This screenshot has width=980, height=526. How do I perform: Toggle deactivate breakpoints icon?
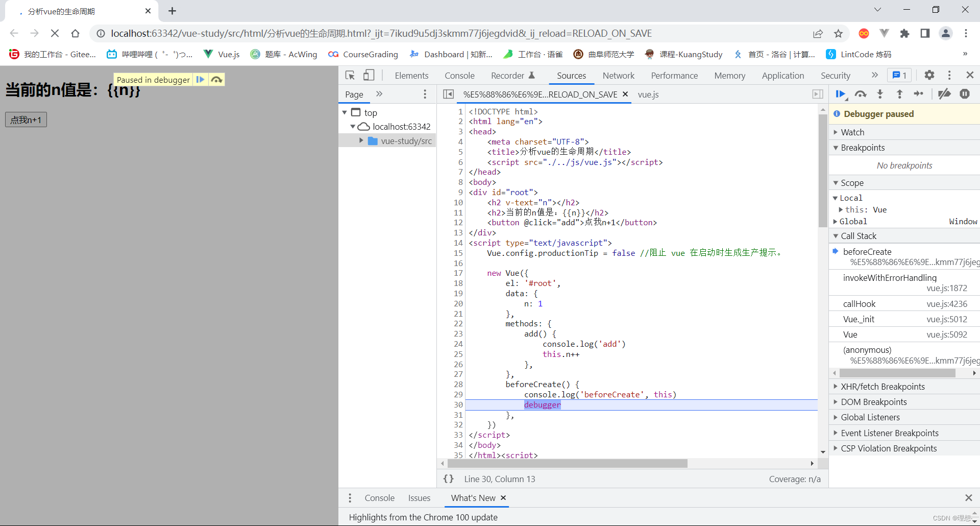click(945, 94)
